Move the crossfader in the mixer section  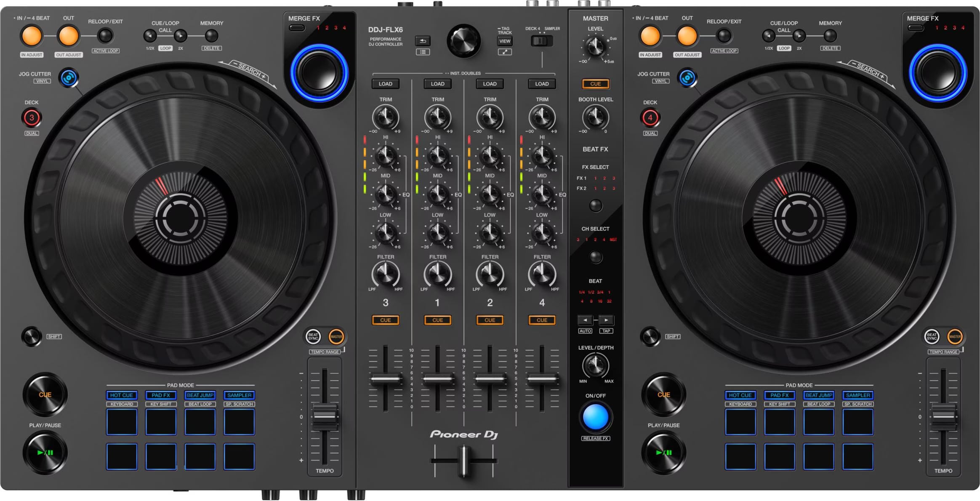(x=463, y=461)
